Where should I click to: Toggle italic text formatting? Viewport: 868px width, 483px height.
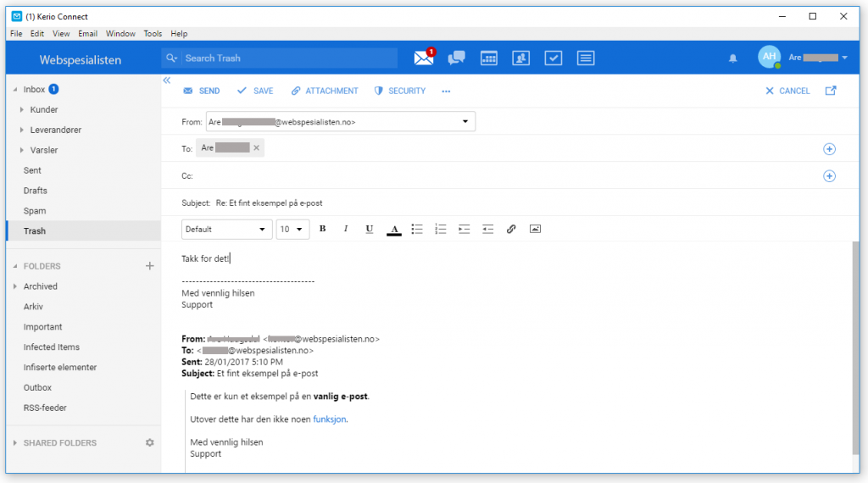click(x=346, y=229)
